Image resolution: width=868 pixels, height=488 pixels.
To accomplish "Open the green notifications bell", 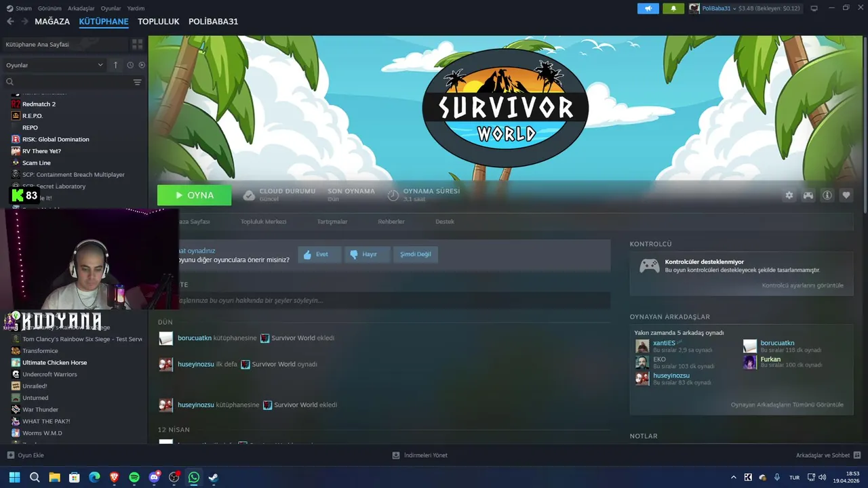I will coord(673,8).
